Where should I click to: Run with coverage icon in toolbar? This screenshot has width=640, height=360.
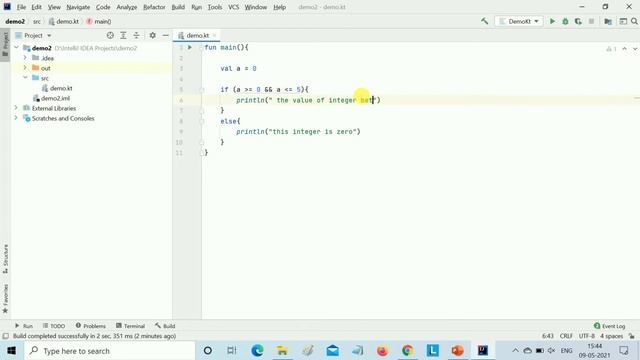point(578,21)
